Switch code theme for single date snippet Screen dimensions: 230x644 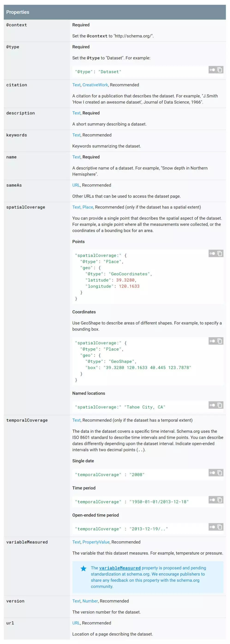(212, 472)
